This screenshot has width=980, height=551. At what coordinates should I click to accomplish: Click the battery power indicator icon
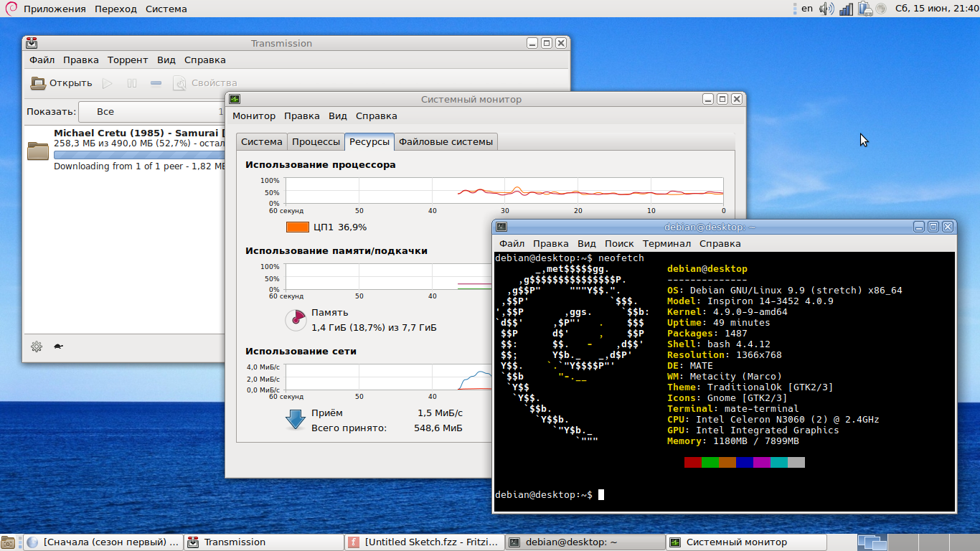tap(864, 9)
